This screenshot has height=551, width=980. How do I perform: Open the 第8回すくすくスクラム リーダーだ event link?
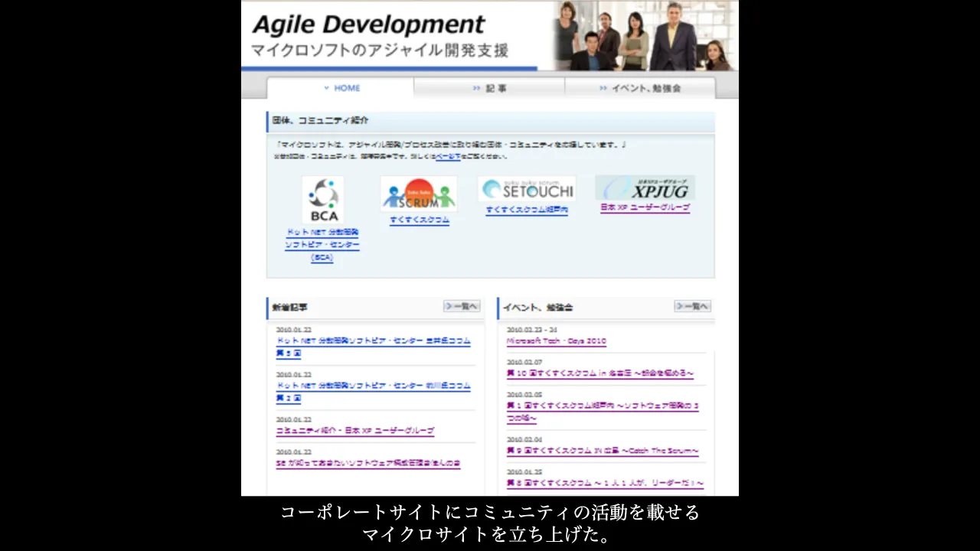(605, 484)
